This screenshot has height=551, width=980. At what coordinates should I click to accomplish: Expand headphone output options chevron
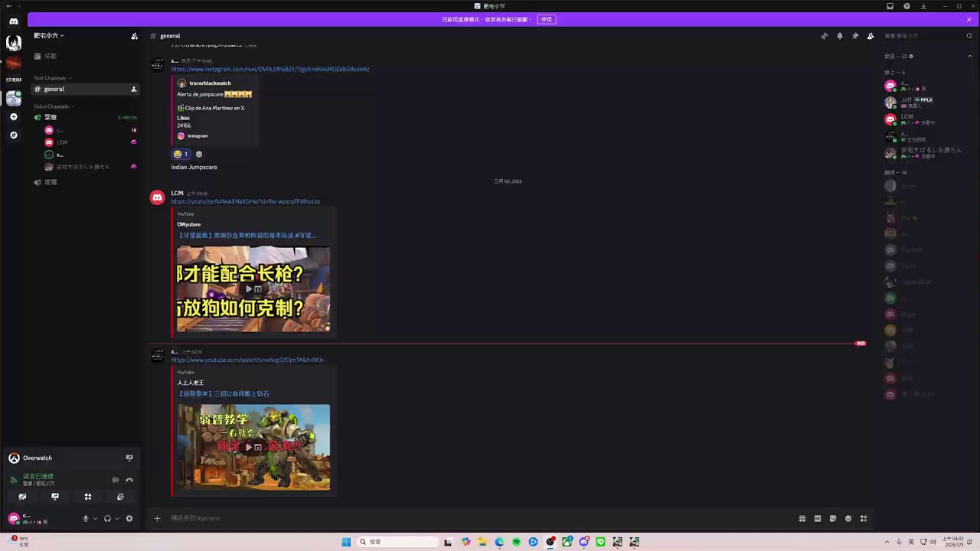116,518
